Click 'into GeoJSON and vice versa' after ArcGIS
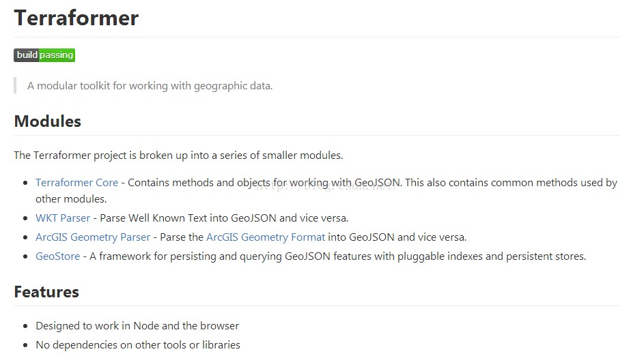This screenshot has width=644, height=356. pos(397,237)
